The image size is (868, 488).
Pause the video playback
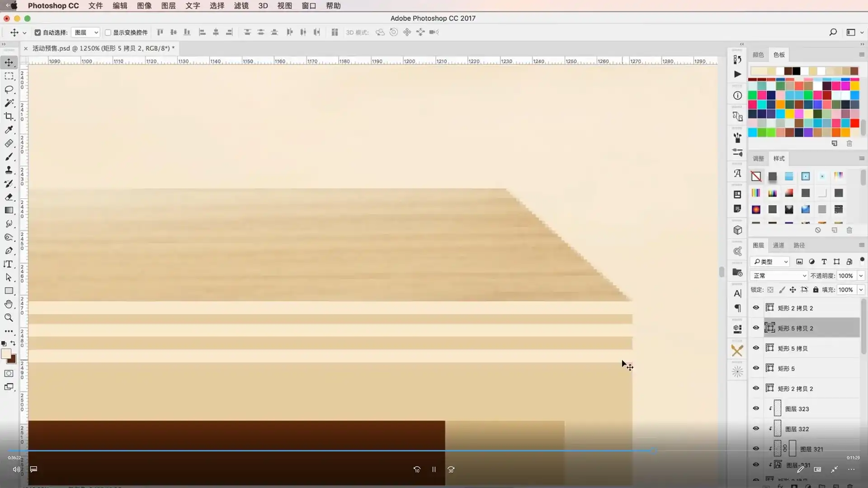tap(434, 469)
